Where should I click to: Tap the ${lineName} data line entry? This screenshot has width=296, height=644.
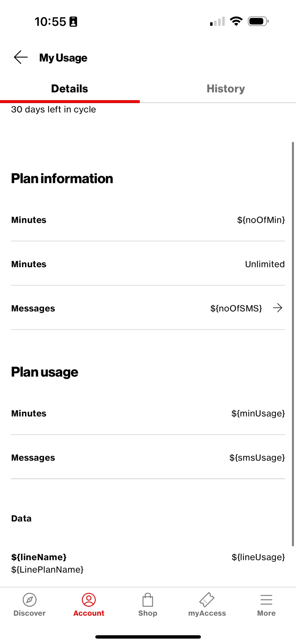coord(39,557)
